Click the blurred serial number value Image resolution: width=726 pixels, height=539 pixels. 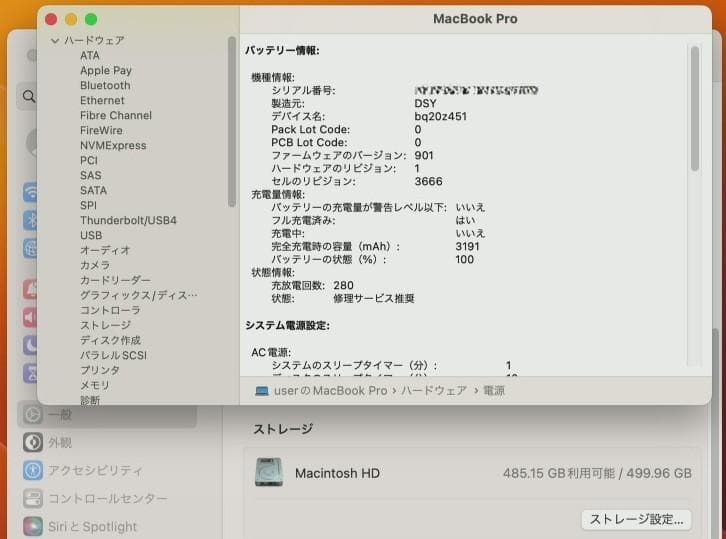[x=476, y=90]
